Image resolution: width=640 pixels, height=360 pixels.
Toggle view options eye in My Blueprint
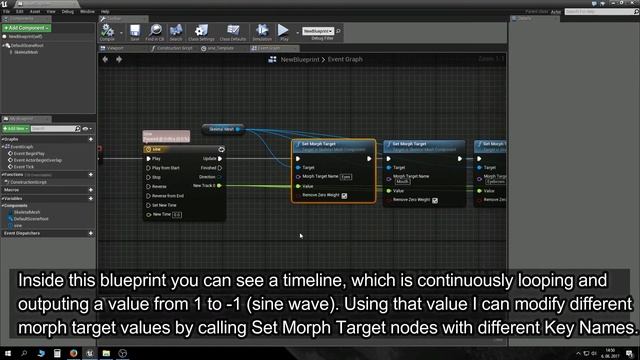[85, 129]
